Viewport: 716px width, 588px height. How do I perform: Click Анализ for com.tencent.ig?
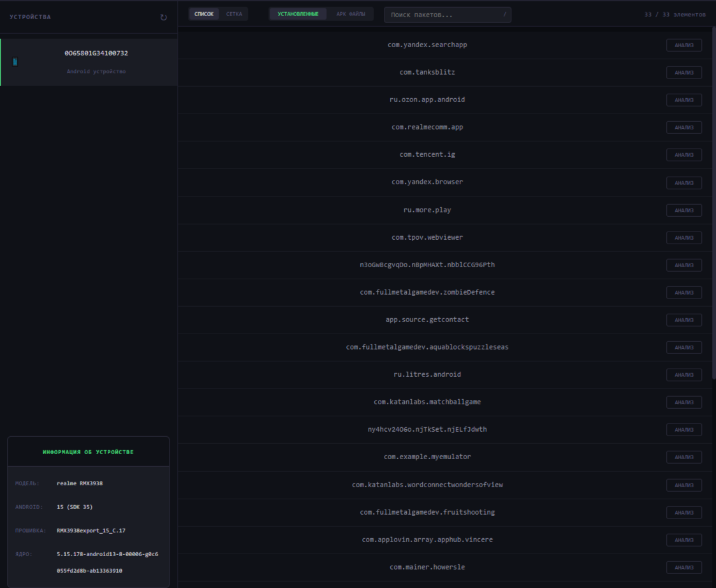(683, 155)
